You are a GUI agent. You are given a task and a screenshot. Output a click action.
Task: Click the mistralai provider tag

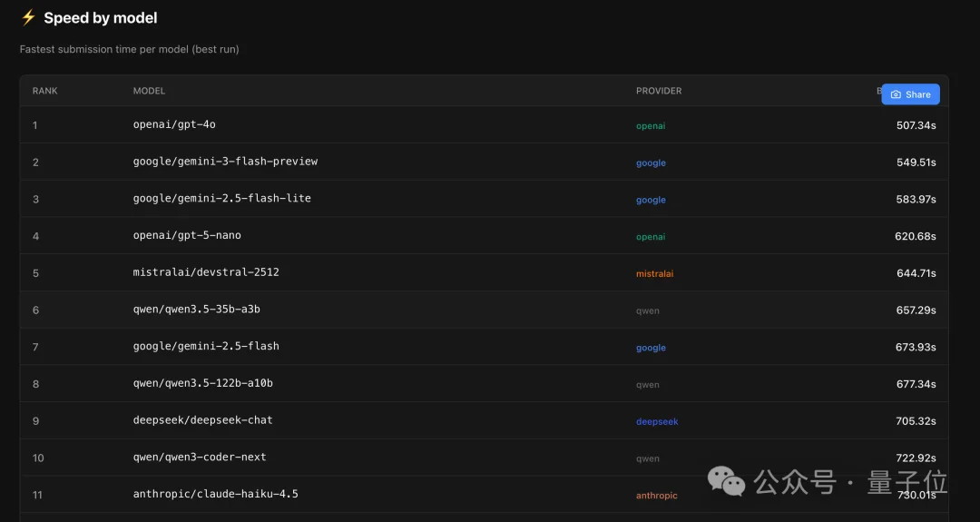pyautogui.click(x=654, y=273)
